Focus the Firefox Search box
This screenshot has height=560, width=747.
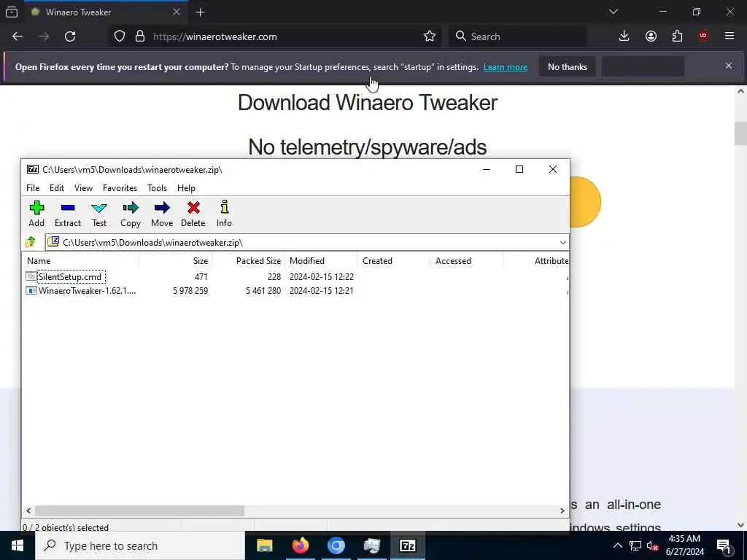coord(517,36)
